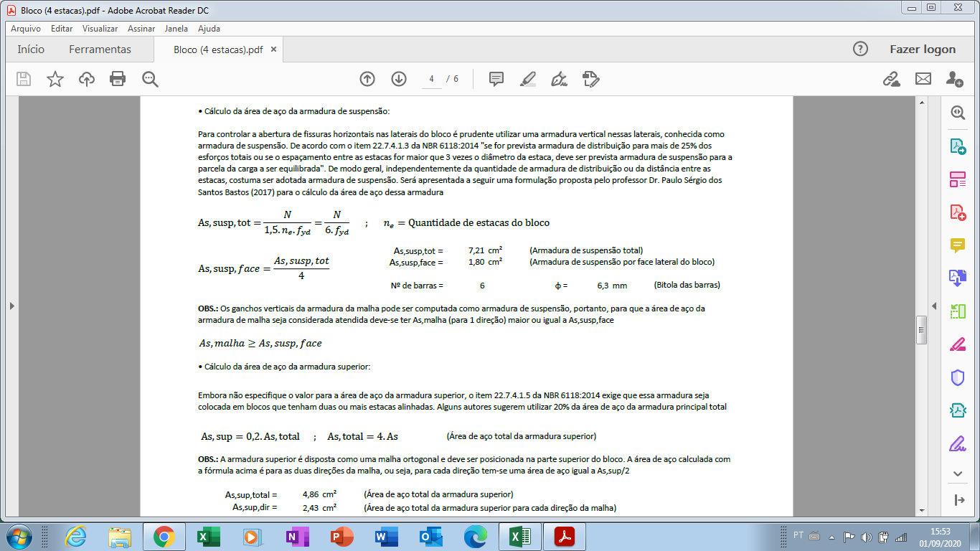
Task: Open Outlook from the taskbar
Action: coord(430,537)
